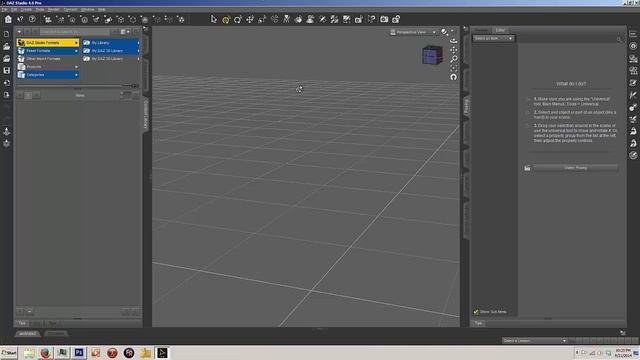Open Photoshop from the taskbar

pyautogui.click(x=79, y=353)
